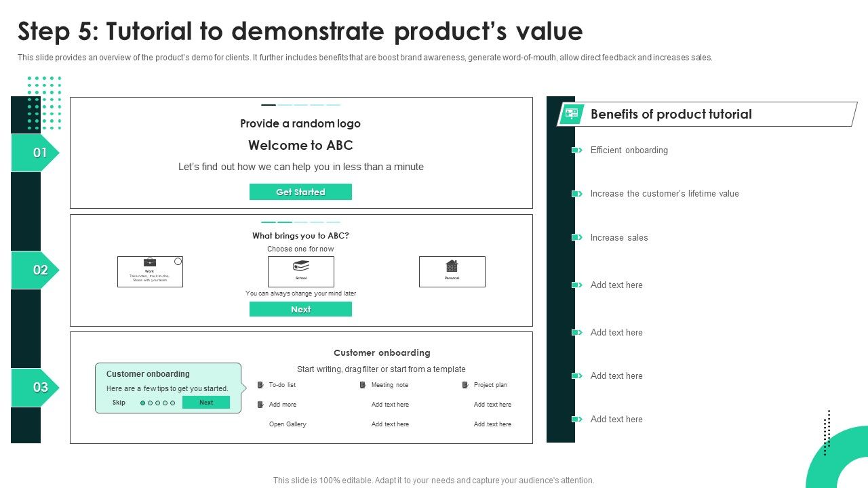Click the Skip link in onboarding tooltip
Image resolution: width=868 pixels, height=488 pixels.
pos(119,403)
